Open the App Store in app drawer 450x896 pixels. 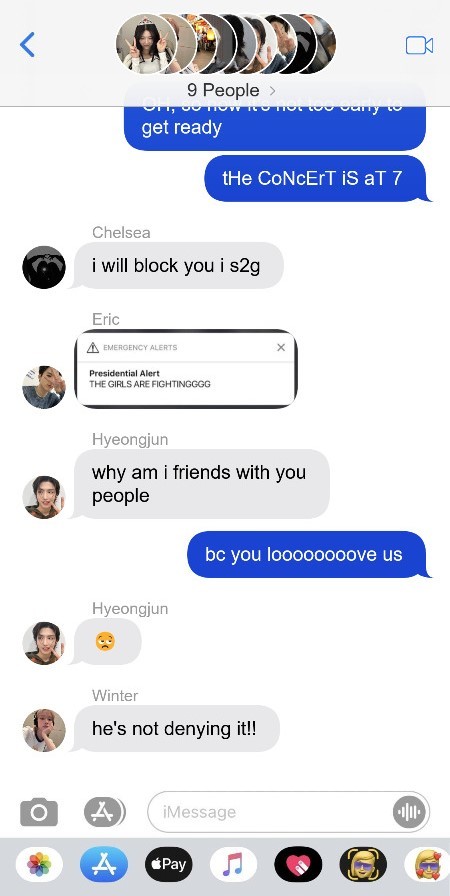coord(104,864)
